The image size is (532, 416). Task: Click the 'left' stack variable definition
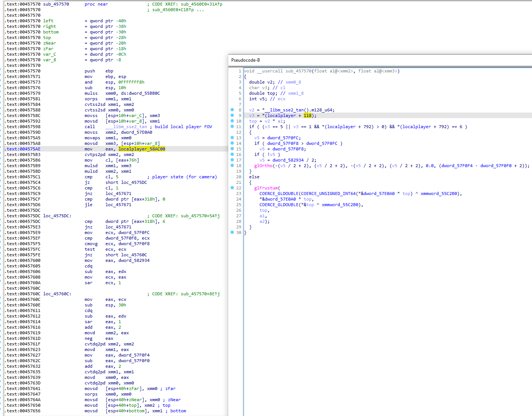coord(48,21)
